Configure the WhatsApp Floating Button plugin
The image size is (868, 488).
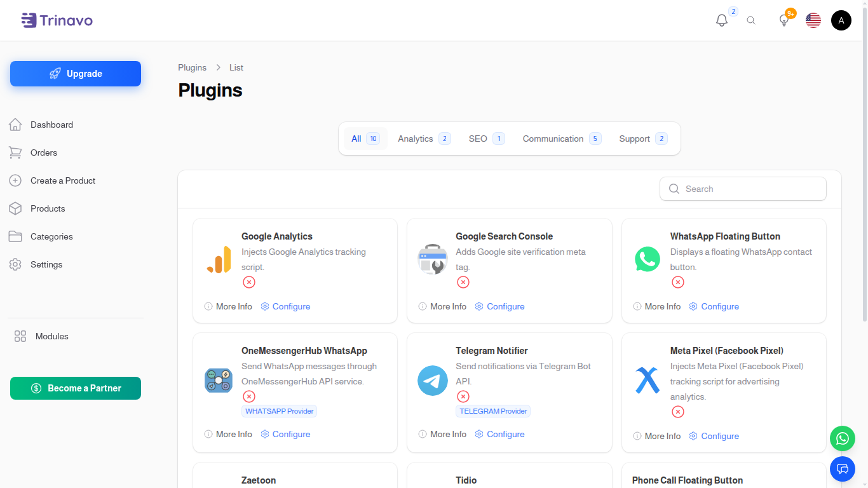714,306
